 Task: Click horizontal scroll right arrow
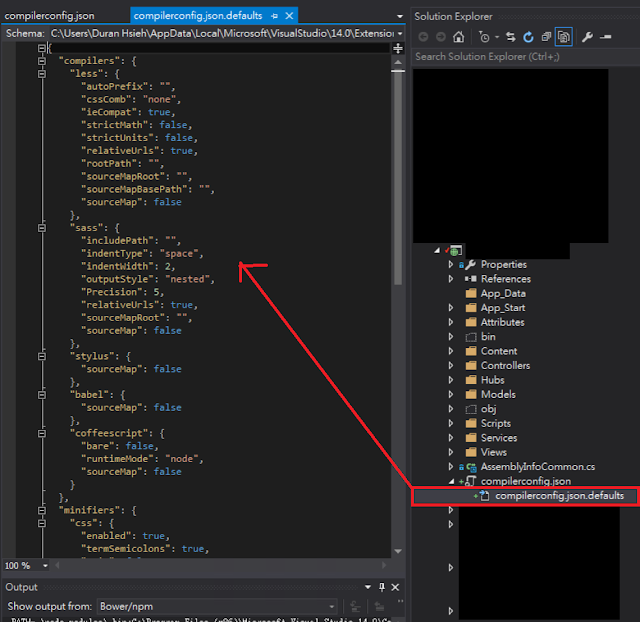click(384, 565)
